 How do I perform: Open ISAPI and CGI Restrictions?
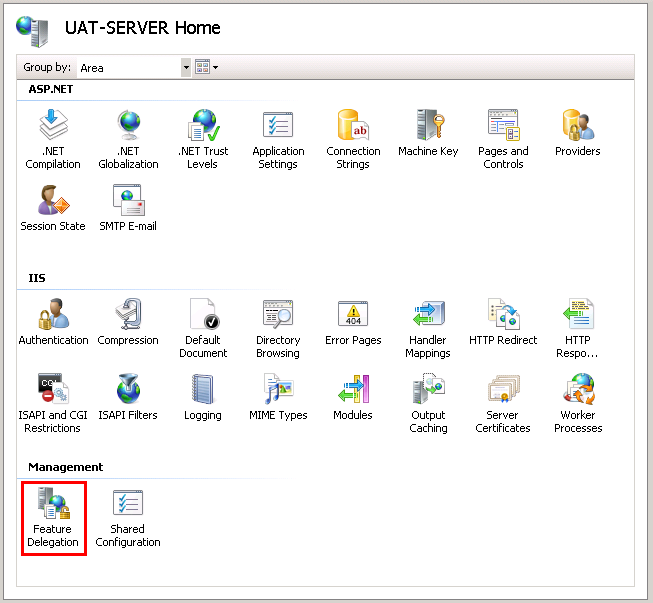53,403
